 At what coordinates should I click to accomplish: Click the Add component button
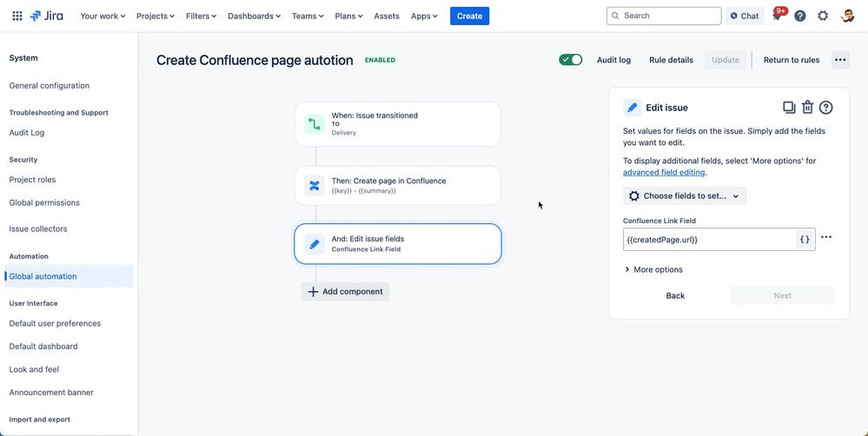[x=346, y=292]
